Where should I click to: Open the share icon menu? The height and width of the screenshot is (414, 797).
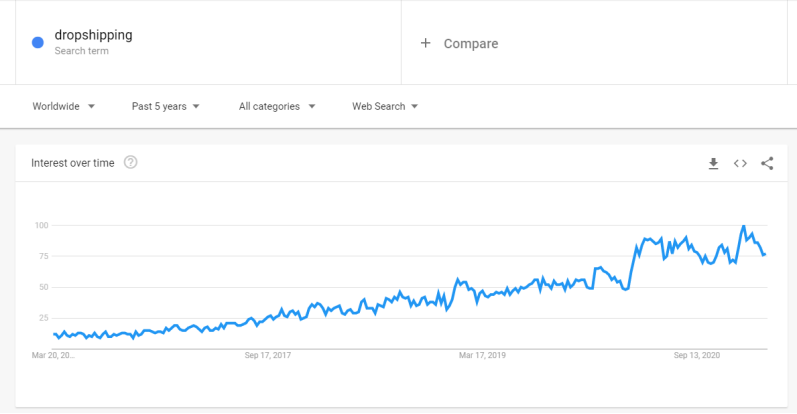click(x=767, y=163)
